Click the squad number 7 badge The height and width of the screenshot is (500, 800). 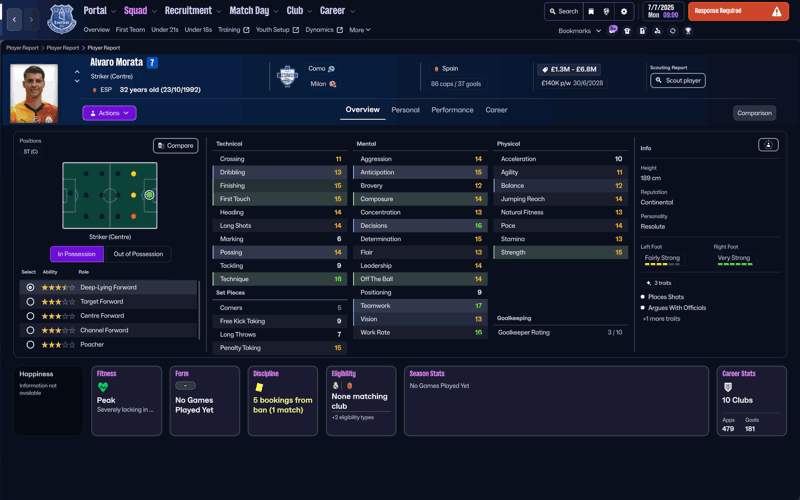coord(152,63)
